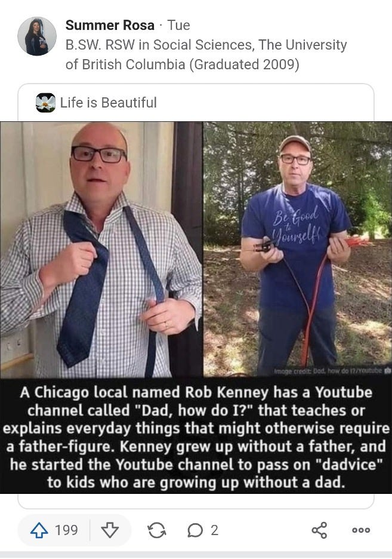The height and width of the screenshot is (559, 392).
Task: Open the photo of the man tying a tie
Action: [101, 250]
